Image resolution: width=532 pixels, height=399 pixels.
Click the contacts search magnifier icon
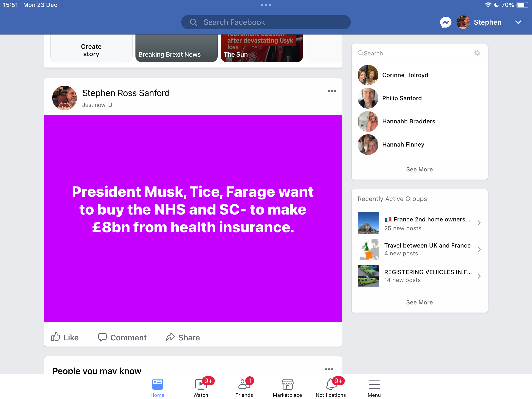(361, 53)
